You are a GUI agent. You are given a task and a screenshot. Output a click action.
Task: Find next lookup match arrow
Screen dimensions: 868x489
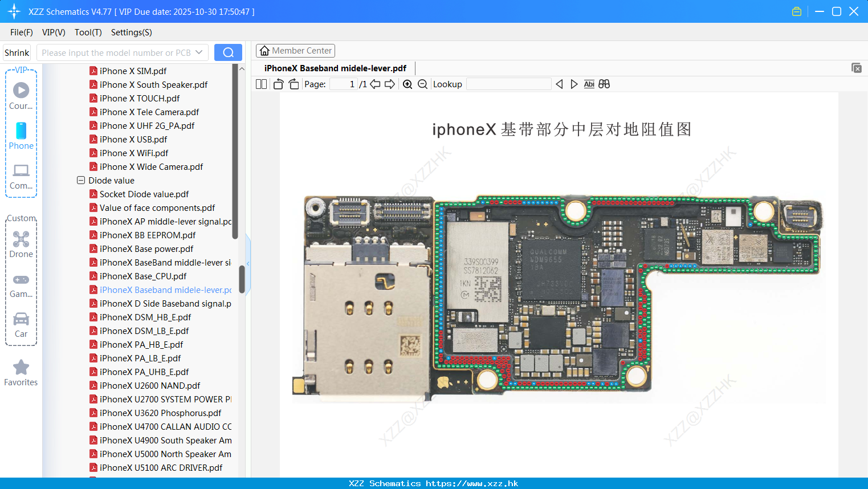tap(574, 84)
